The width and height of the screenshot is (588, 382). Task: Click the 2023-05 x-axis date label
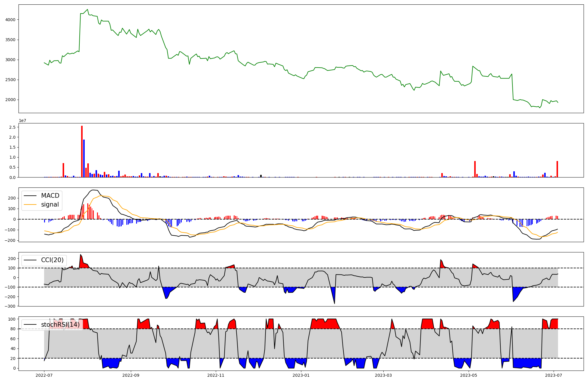(468, 375)
